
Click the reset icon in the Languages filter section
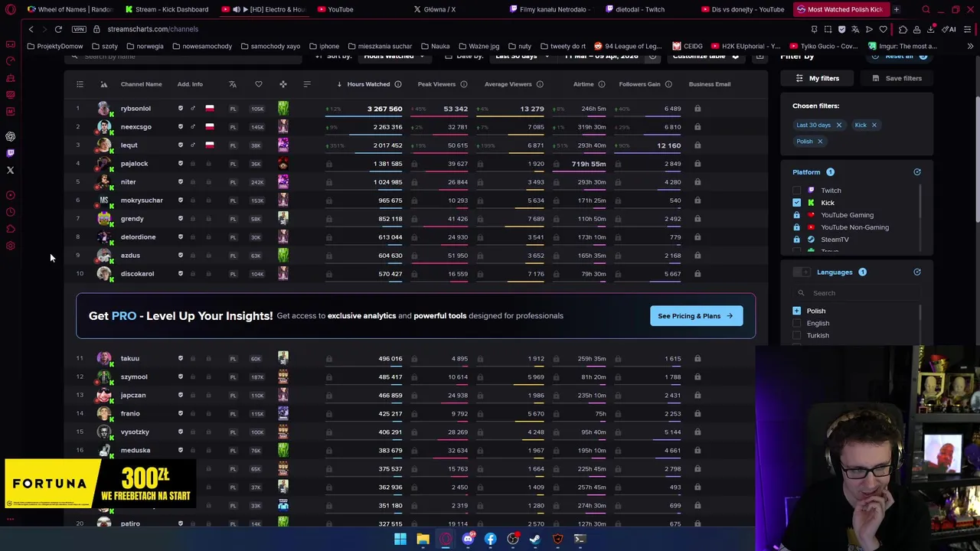click(x=917, y=272)
